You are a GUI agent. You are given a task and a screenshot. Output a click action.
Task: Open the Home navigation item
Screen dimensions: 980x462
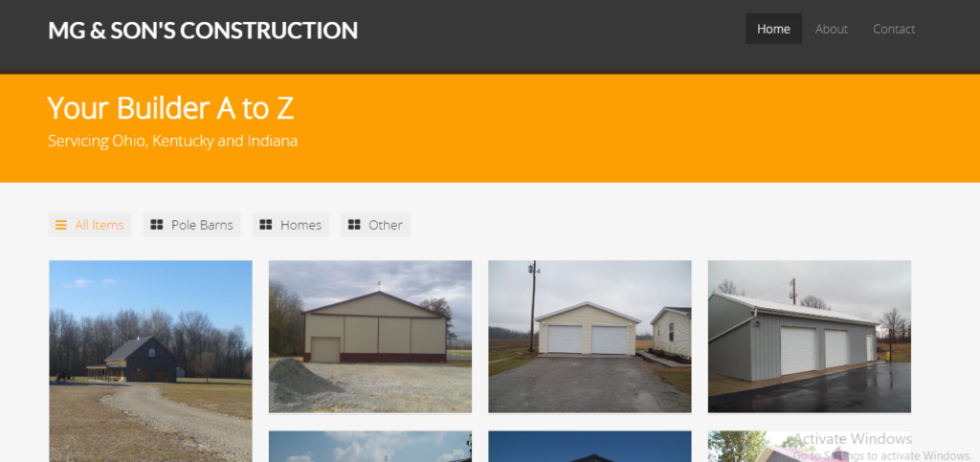coord(773,29)
